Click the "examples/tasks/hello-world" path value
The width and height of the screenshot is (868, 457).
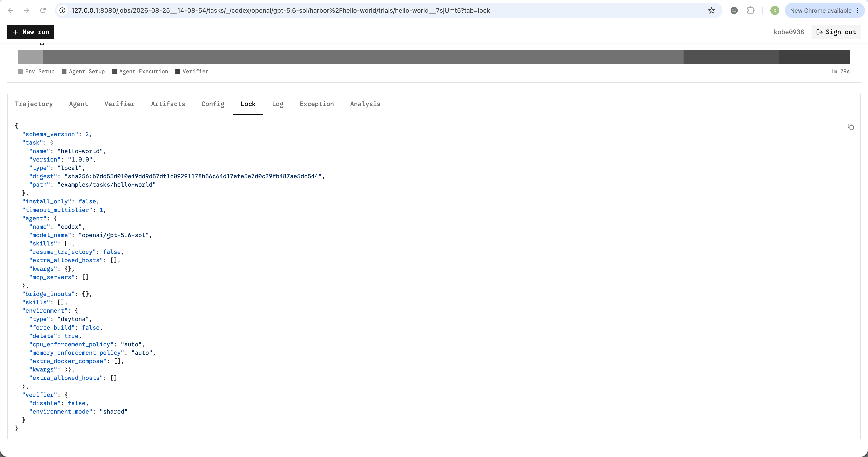click(106, 185)
